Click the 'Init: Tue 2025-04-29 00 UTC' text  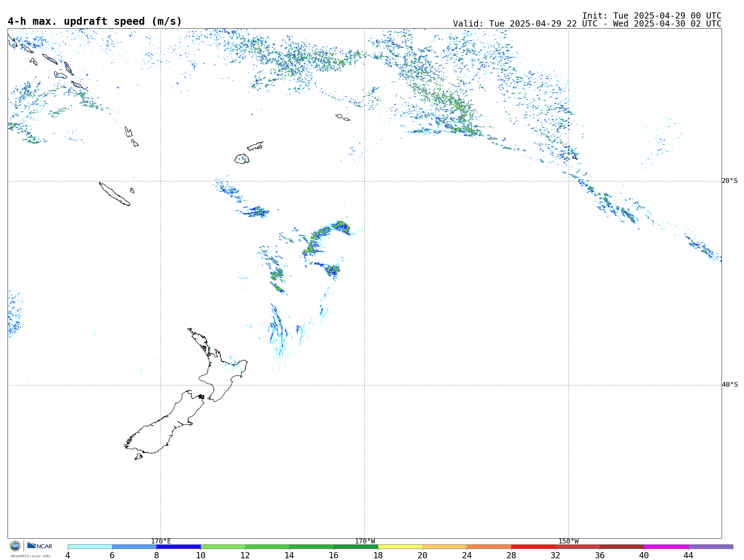coord(652,16)
